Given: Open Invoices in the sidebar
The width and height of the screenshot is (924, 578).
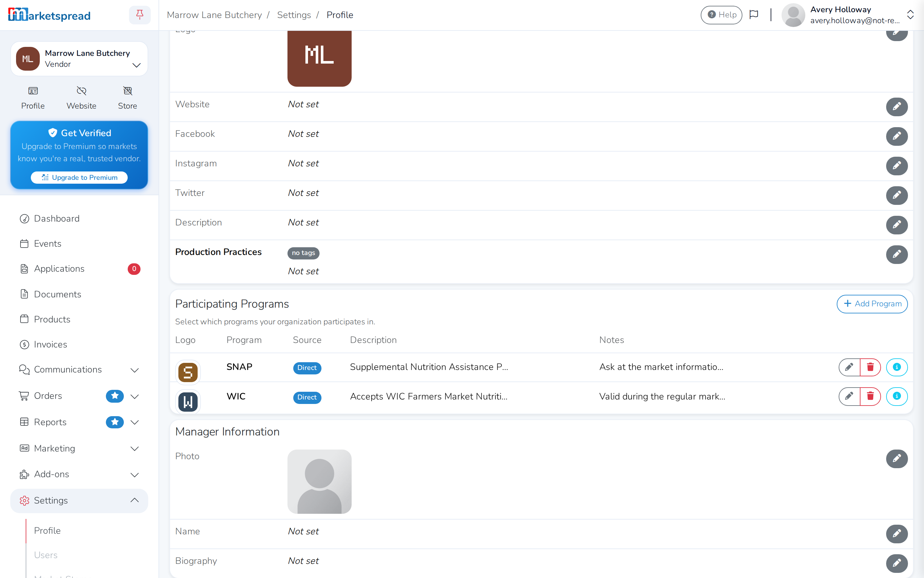Looking at the screenshot, I should tap(79, 345).
